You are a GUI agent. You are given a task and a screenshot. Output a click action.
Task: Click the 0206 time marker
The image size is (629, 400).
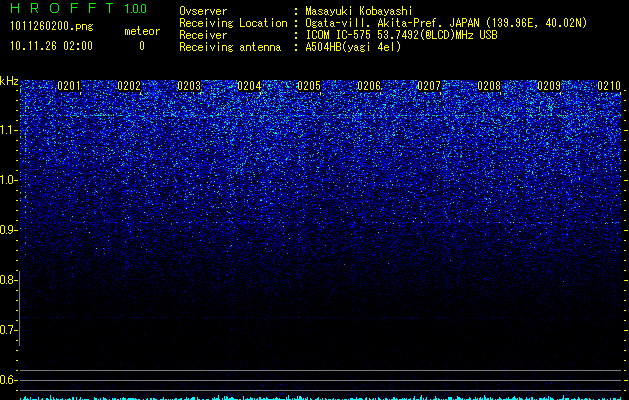[369, 86]
